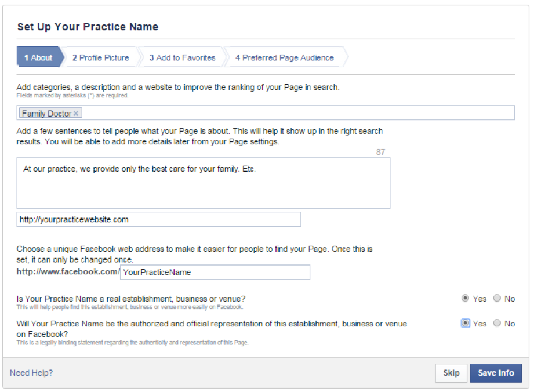
Task: Choose No for official representation question
Action: click(497, 323)
